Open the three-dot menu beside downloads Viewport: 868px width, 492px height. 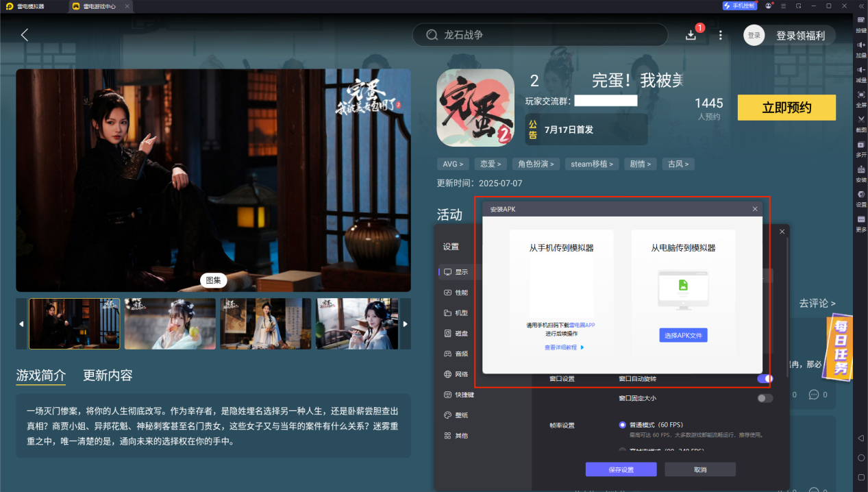720,35
